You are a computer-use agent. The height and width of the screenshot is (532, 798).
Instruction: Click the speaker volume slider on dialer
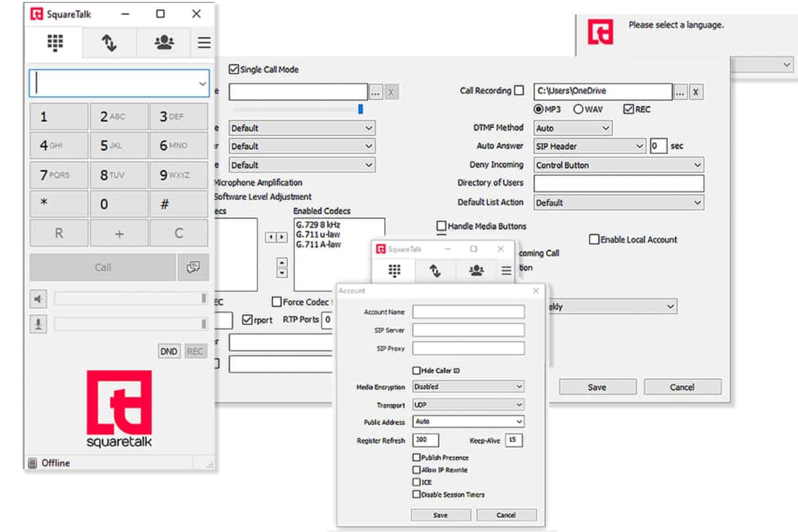[131, 299]
